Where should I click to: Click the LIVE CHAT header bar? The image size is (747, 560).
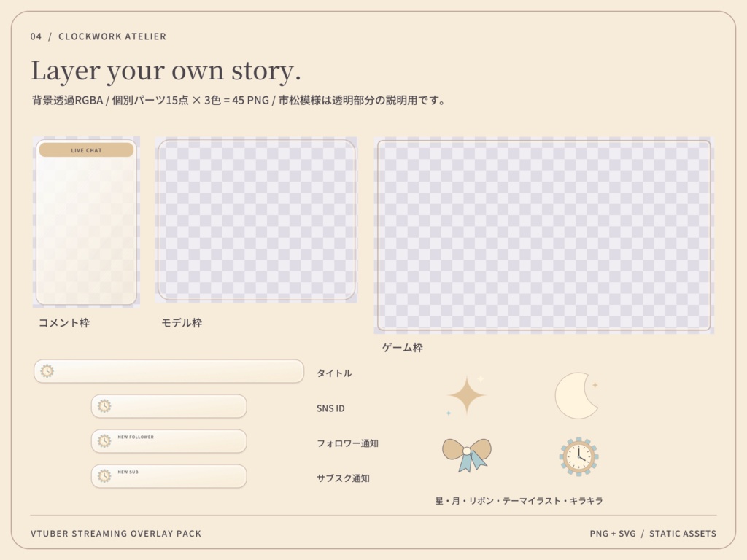[x=86, y=150]
